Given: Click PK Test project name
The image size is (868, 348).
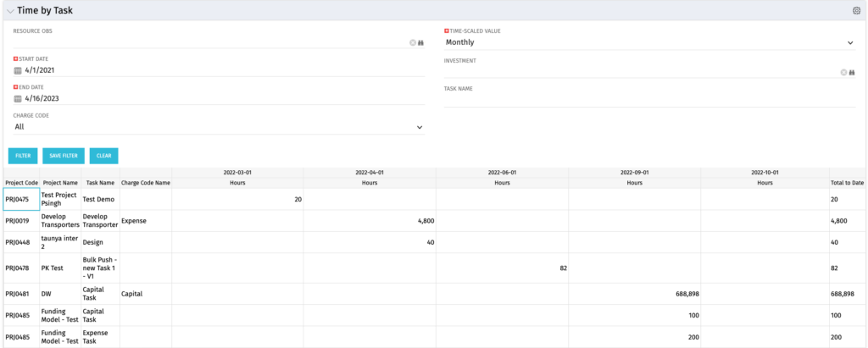Looking at the screenshot, I should pyautogui.click(x=60, y=268).
